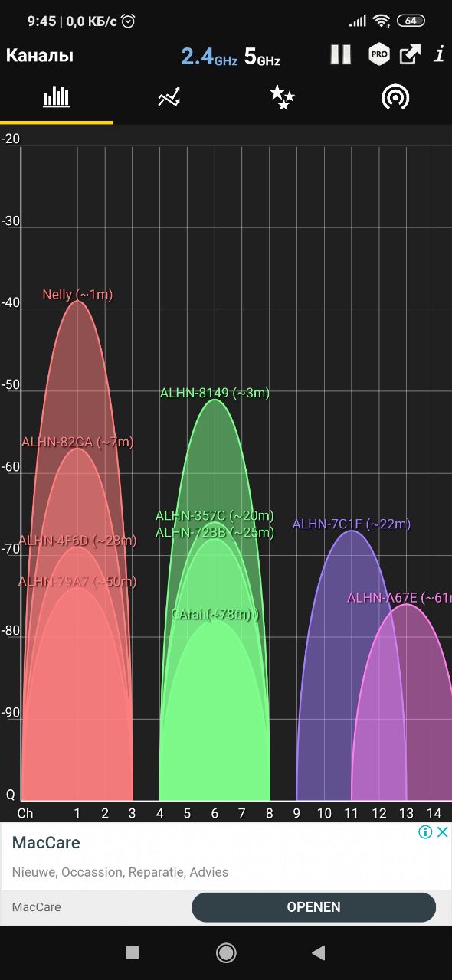Image resolution: width=452 pixels, height=980 pixels.
Task: Tap the PRO upgrade hexagon icon
Action: [378, 54]
